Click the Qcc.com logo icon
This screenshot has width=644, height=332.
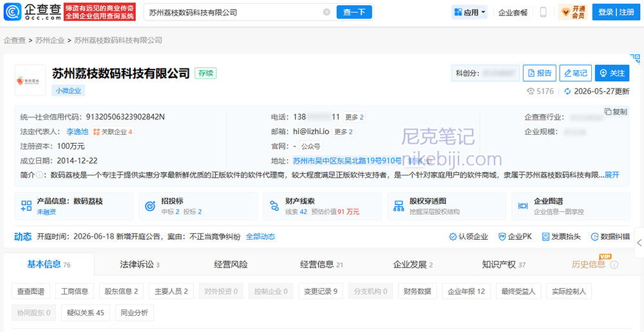pyautogui.click(x=12, y=12)
